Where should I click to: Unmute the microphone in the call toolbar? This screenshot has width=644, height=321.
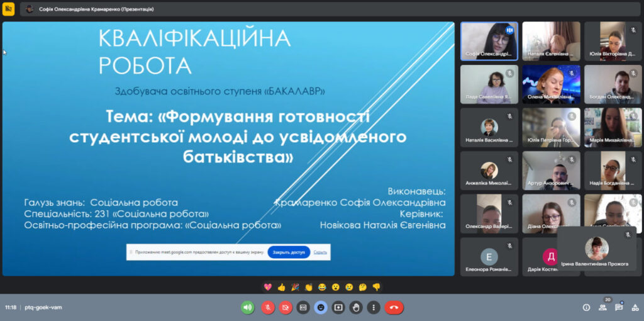[x=267, y=307]
